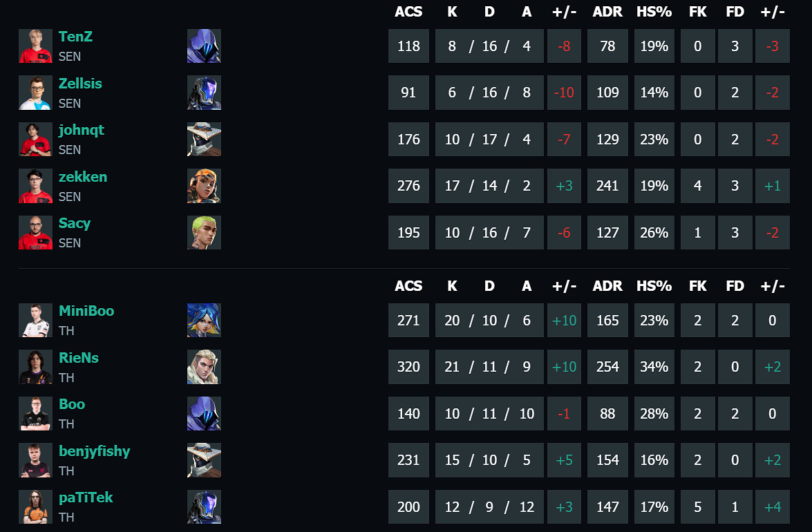Click the agent icon next to RieNs
Image resolution: width=812 pixels, height=532 pixels.
[x=204, y=367]
